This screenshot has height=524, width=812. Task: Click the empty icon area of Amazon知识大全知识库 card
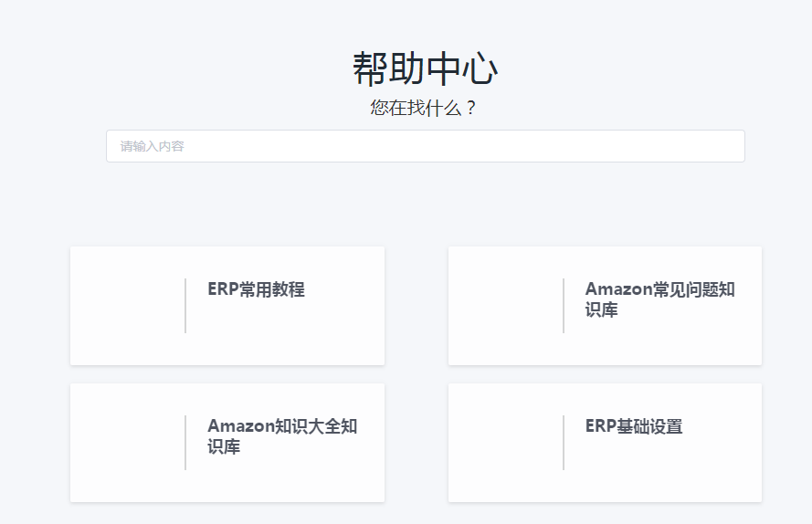tap(129, 443)
